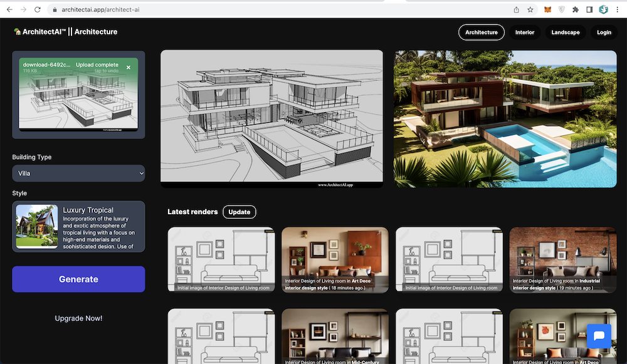Open the extensions puzzle menu

pyautogui.click(x=576, y=9)
